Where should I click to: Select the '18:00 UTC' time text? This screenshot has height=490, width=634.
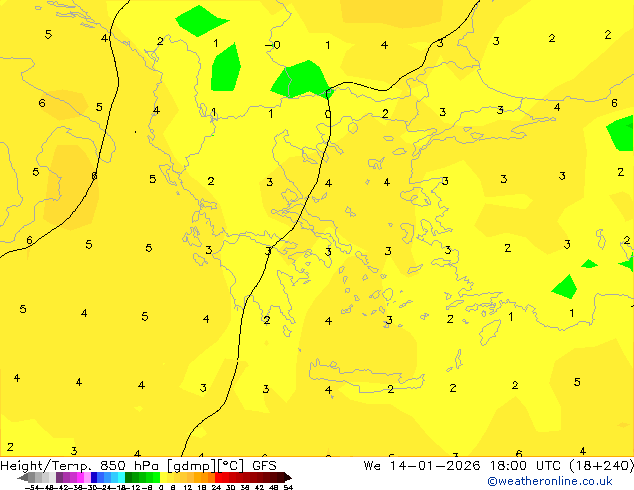coord(525,466)
